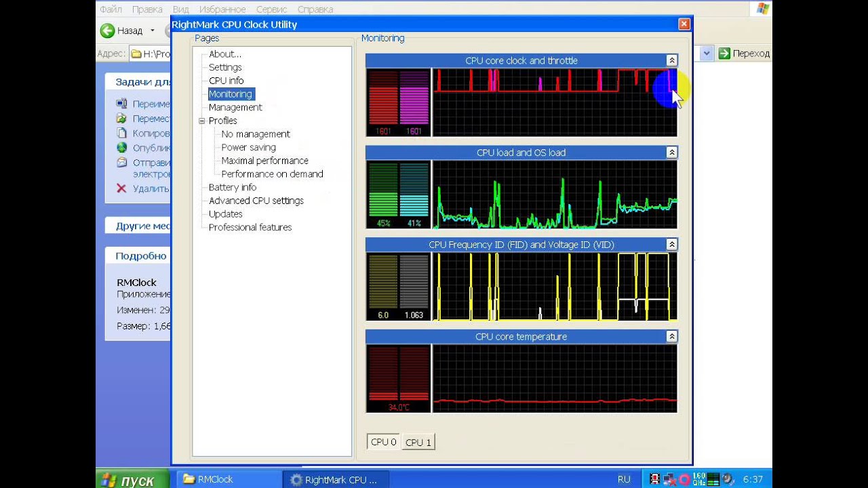Screen dimensions: 868x488
Task: Click the RU language indicator
Action: point(624,479)
